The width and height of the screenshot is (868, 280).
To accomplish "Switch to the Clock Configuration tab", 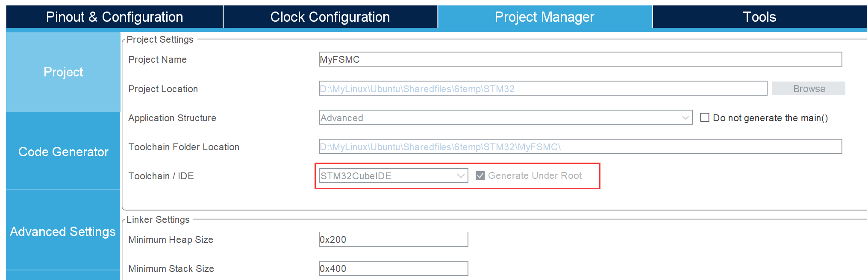I will coord(330,17).
